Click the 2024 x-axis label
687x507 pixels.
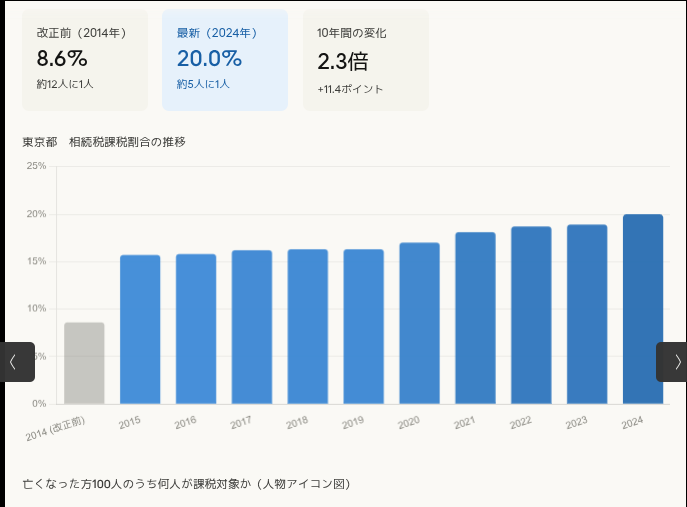pyautogui.click(x=632, y=423)
